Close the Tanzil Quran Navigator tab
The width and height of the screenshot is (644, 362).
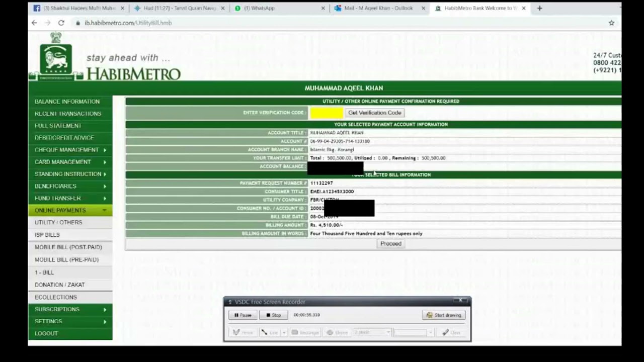(223, 8)
